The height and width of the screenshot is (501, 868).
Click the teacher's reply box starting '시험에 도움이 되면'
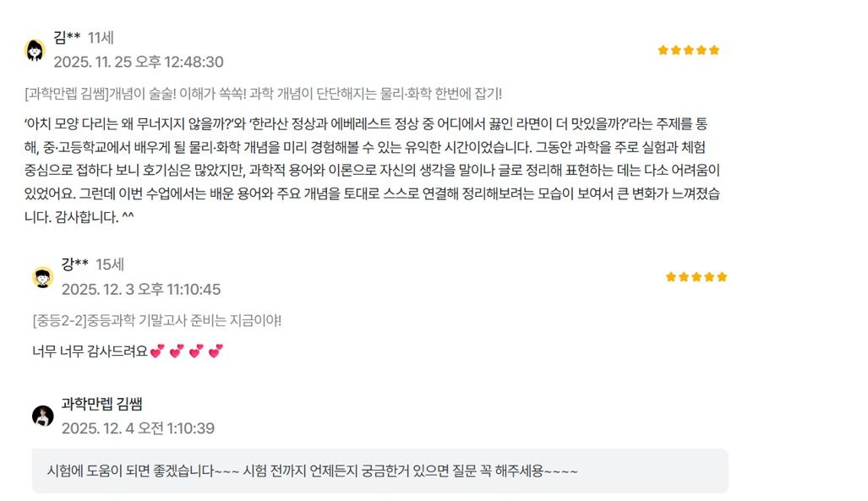379,471
